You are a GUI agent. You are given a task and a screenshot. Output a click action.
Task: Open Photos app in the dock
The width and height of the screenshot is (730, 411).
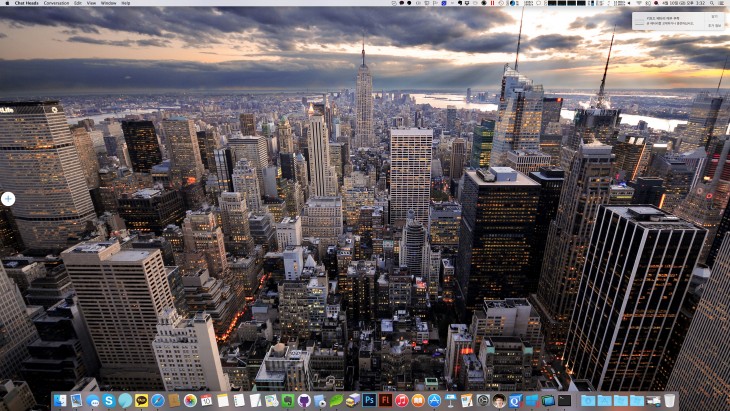(x=190, y=401)
